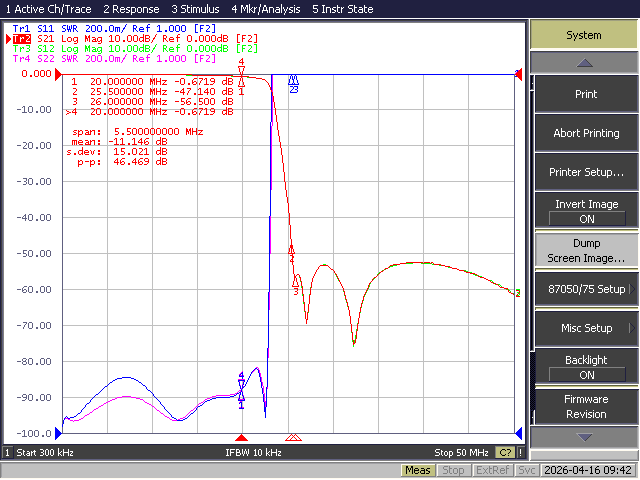Image resolution: width=640 pixels, height=480 pixels.
Task: Click the ExtRef status indicator
Action: point(492,471)
